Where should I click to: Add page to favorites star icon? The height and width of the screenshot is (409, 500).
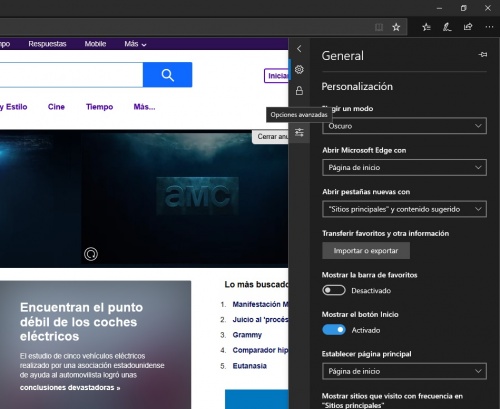click(396, 27)
